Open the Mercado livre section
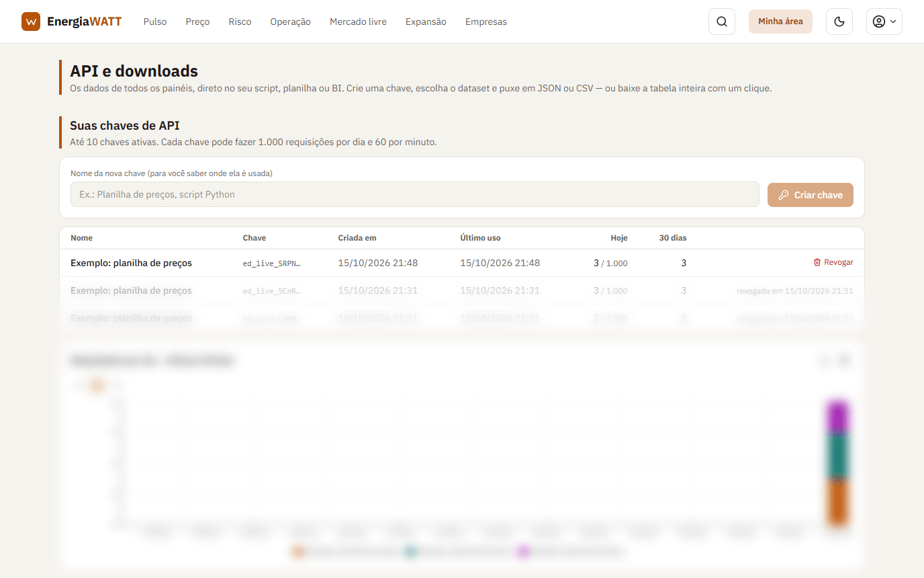The image size is (924, 578). 358,22
